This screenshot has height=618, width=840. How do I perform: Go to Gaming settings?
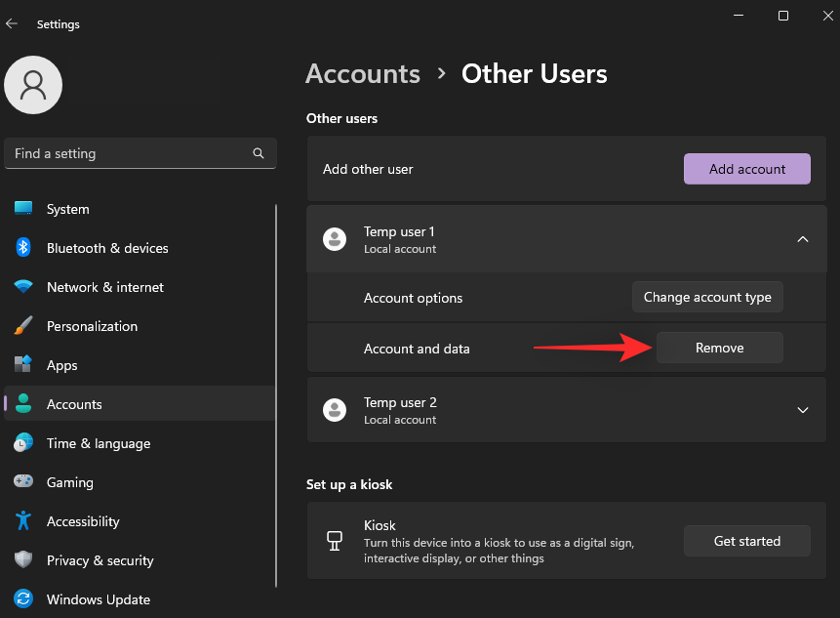(140, 482)
